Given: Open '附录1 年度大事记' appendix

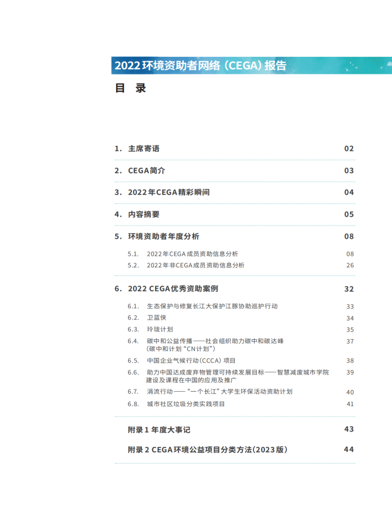Looking at the screenshot, I should pos(159,430).
